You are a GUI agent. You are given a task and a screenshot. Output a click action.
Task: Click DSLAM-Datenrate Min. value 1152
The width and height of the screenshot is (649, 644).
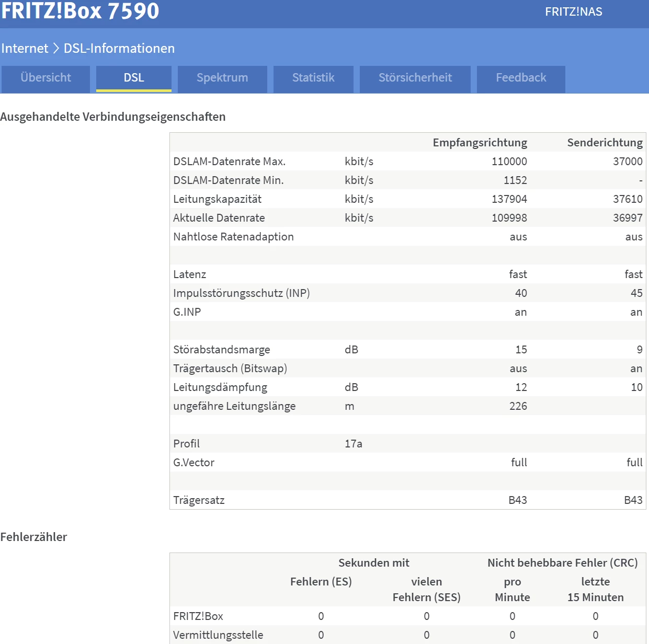[515, 180]
